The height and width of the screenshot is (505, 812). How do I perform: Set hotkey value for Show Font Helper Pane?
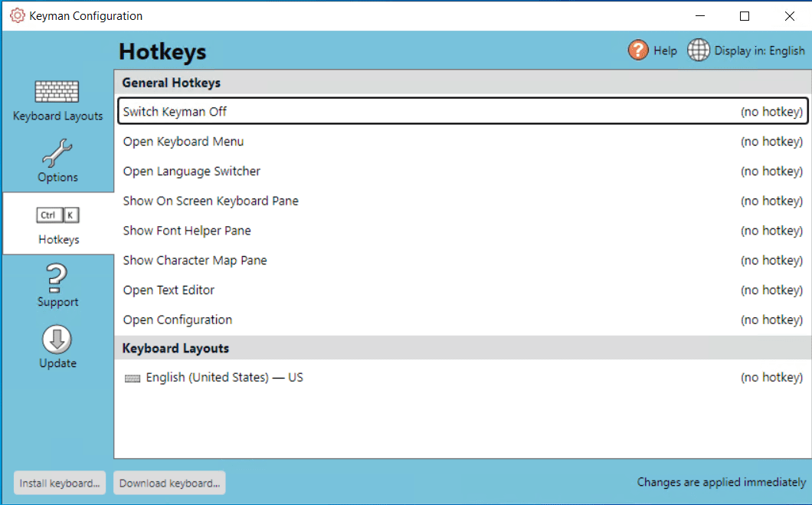(771, 231)
